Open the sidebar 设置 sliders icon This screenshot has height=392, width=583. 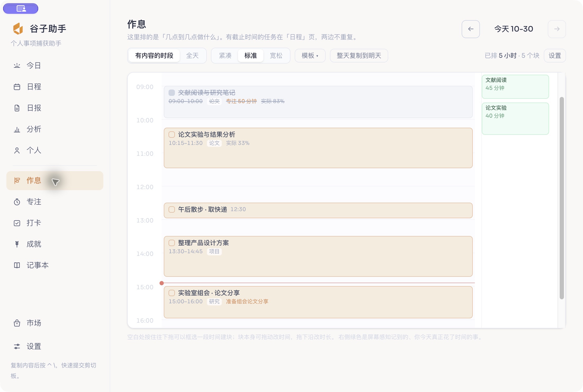tap(17, 346)
